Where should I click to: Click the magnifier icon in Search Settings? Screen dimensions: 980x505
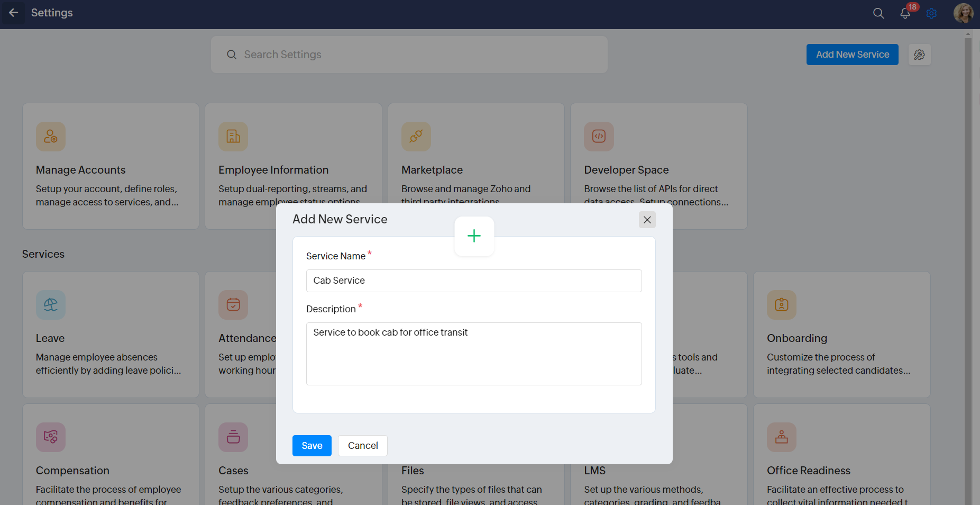232,55
